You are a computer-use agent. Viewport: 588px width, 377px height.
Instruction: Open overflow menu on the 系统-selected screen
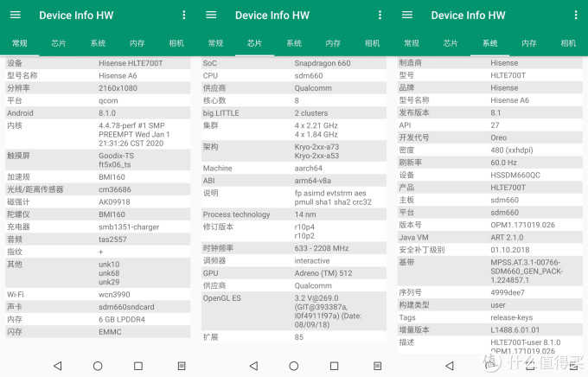pyautogui.click(x=576, y=15)
